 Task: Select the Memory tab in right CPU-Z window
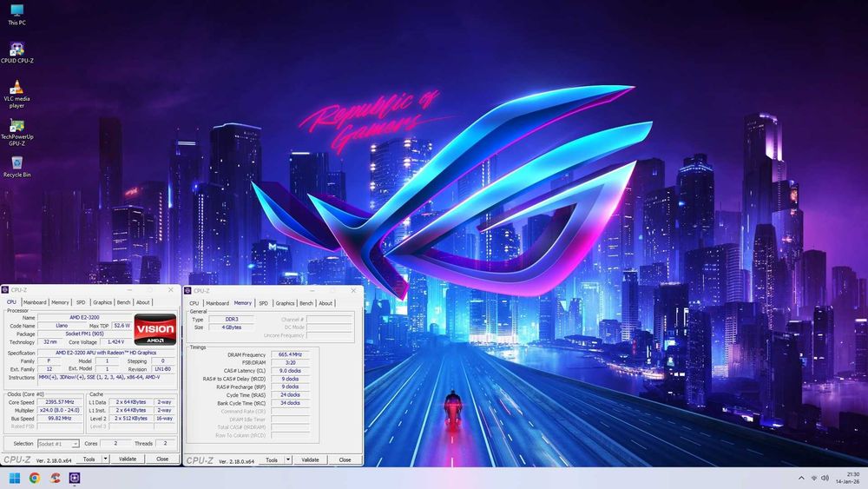(x=242, y=303)
